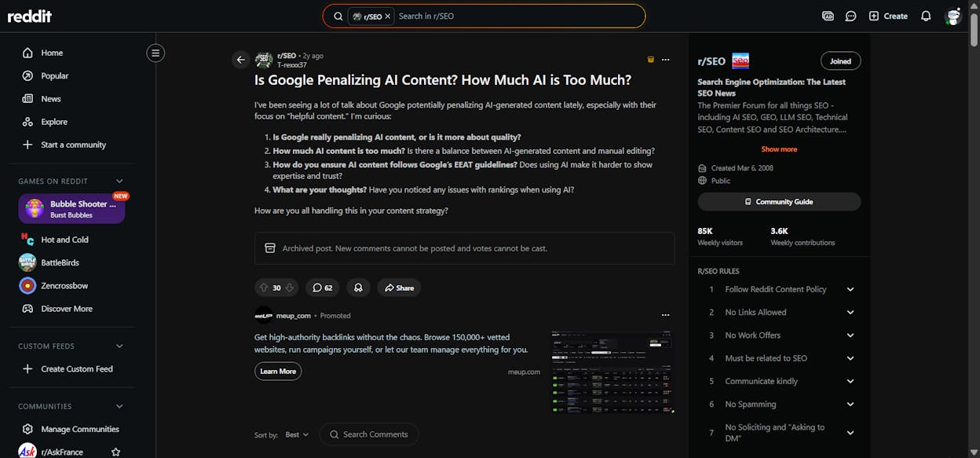The height and width of the screenshot is (458, 980).
Task: Click the archived post badge icon
Action: tap(650, 60)
